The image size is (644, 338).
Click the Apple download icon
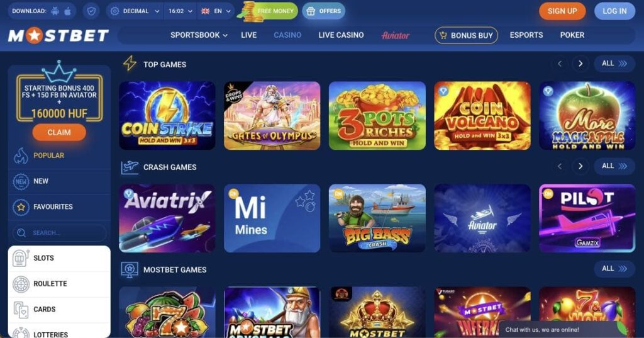[x=68, y=11]
